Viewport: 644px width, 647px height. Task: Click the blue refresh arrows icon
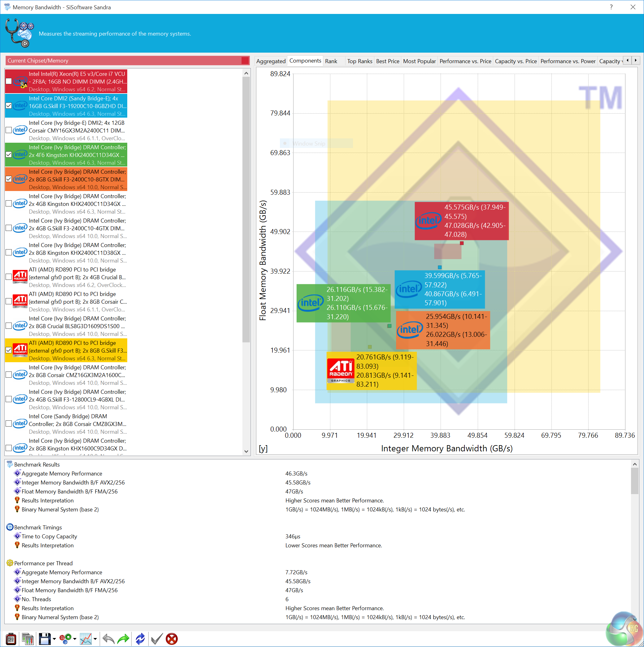140,639
